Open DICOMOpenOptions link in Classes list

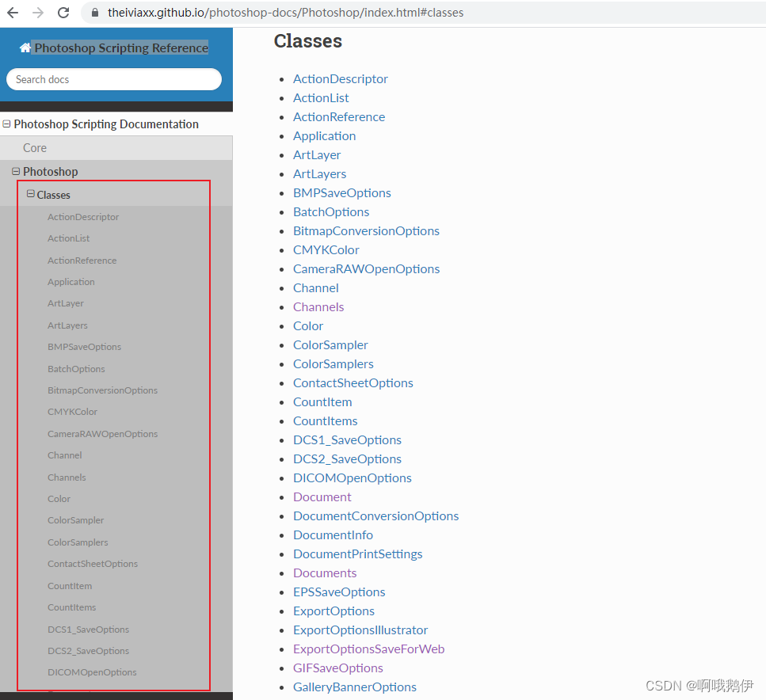click(x=353, y=477)
